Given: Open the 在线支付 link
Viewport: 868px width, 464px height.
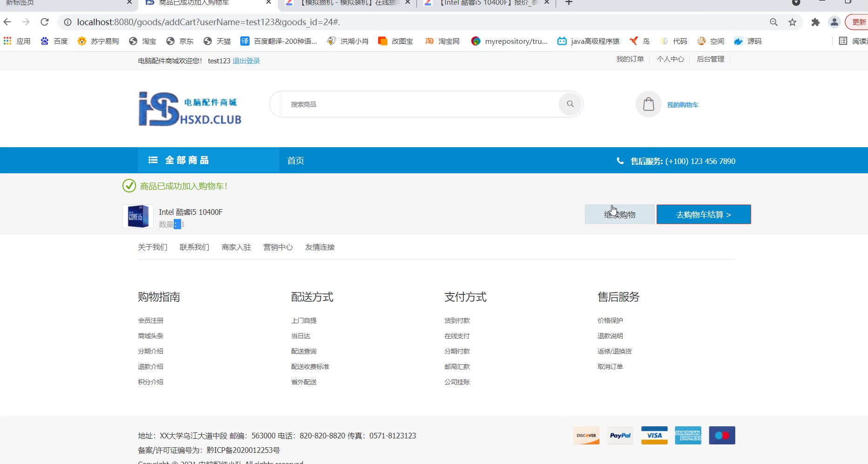Looking at the screenshot, I should coord(457,336).
